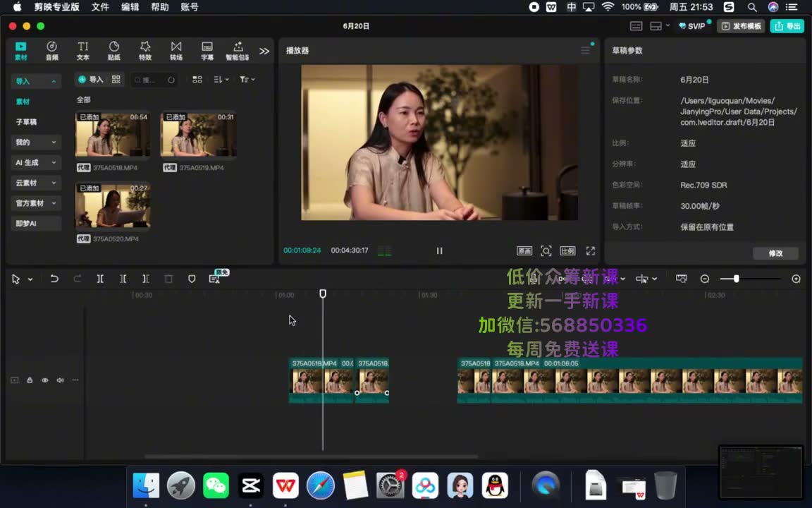Screen dimensions: 812x508
Task: Toggle timeline preview axis icon
Action: pyautogui.click(x=681, y=279)
